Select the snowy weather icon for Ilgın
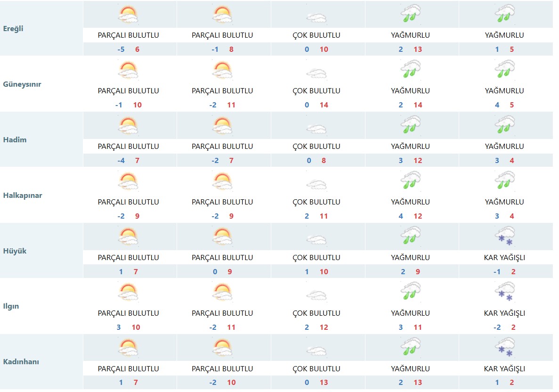559x392 pixels. [x=504, y=292]
